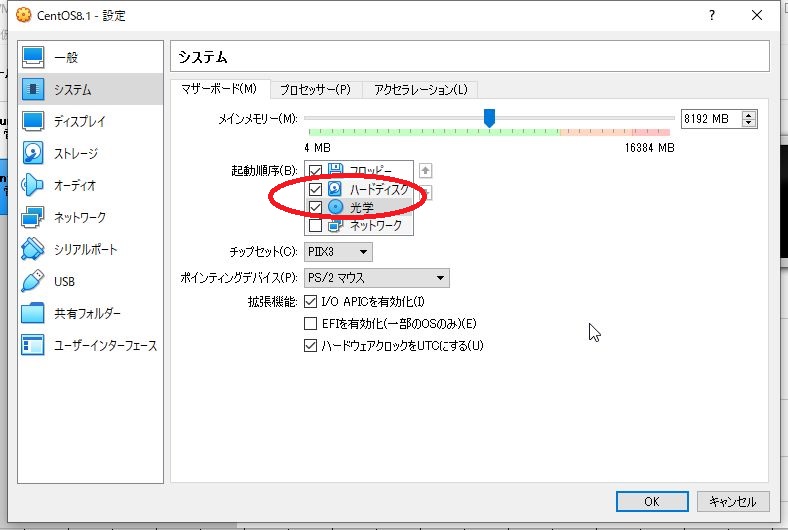
Task: Close the CentOS8.1 settings dialog
Action: 757,16
